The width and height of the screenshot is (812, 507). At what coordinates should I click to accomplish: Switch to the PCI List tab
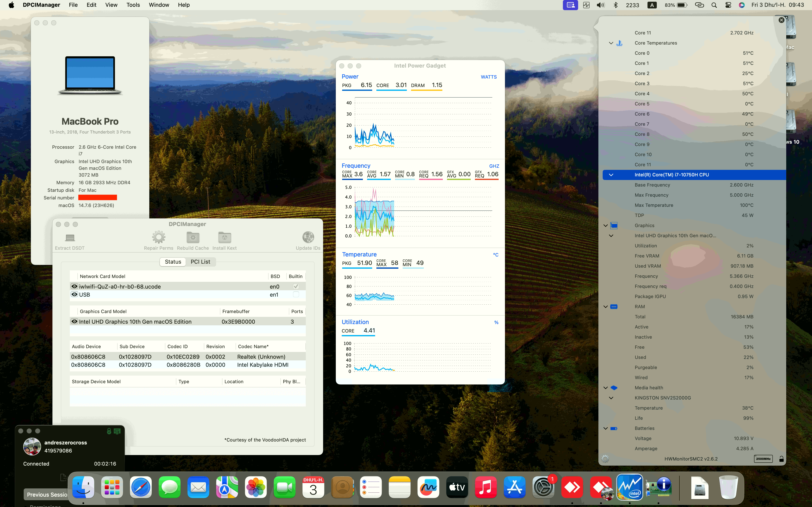point(200,262)
